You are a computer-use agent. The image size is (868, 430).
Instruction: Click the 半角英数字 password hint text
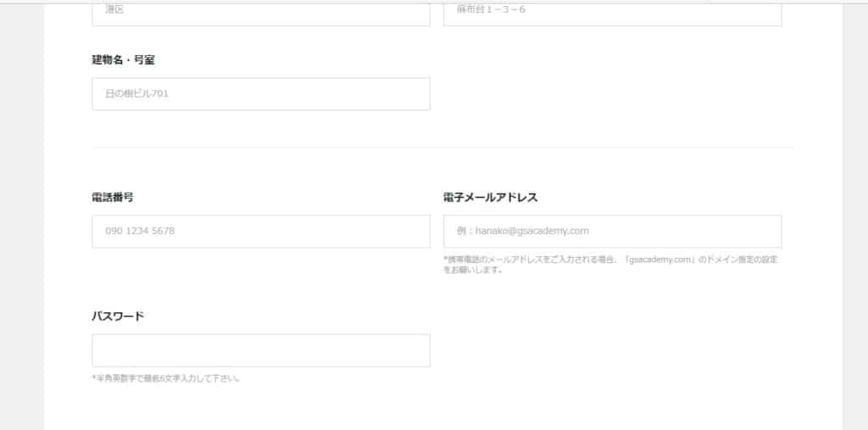(166, 378)
